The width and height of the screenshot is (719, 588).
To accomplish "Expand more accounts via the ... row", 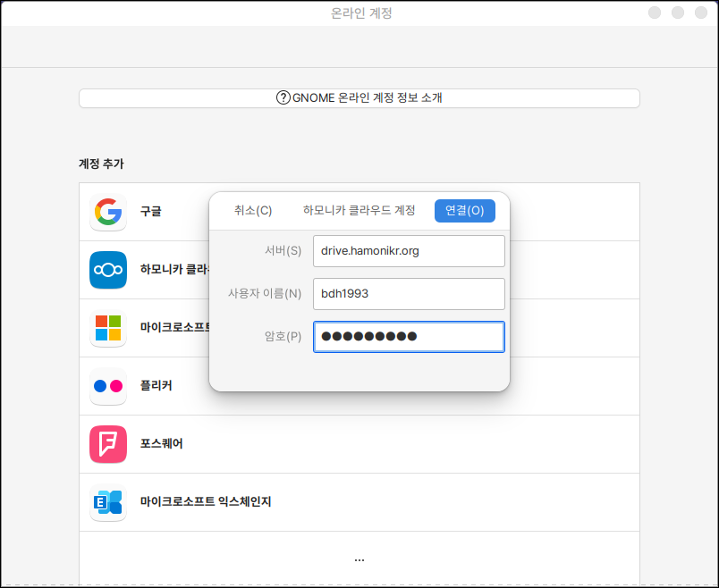I will click(x=359, y=559).
